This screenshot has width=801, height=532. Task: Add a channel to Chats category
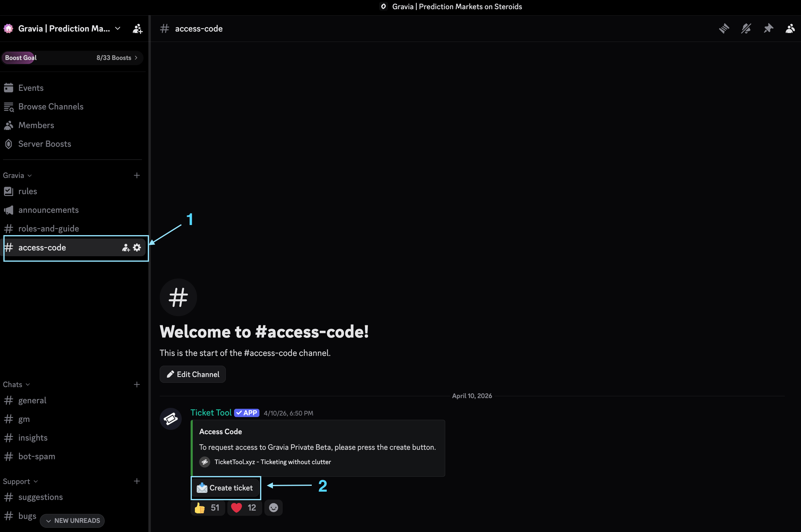tap(137, 384)
